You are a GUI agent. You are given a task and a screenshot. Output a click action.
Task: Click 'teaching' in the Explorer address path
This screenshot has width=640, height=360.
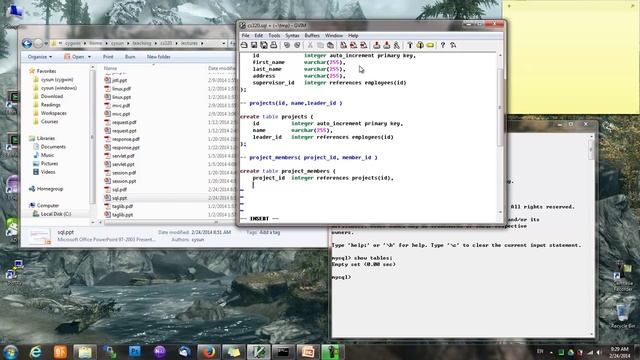tap(142, 43)
